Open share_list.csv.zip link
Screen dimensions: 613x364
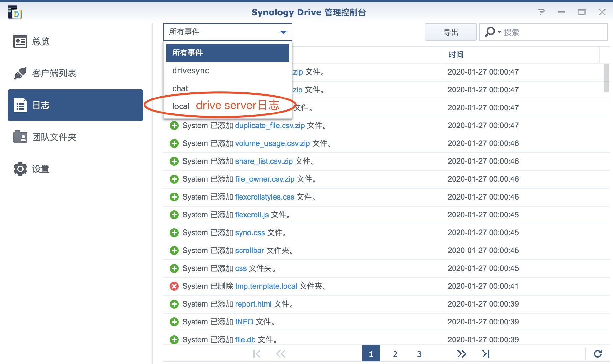tap(264, 161)
